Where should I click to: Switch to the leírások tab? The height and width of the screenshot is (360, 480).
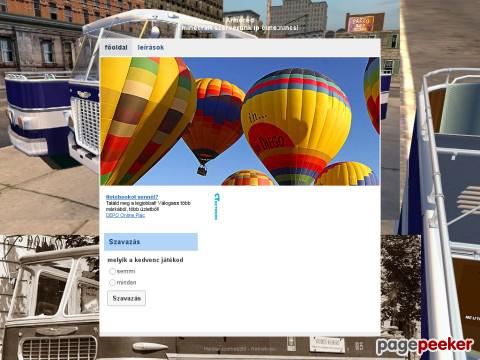pos(151,47)
